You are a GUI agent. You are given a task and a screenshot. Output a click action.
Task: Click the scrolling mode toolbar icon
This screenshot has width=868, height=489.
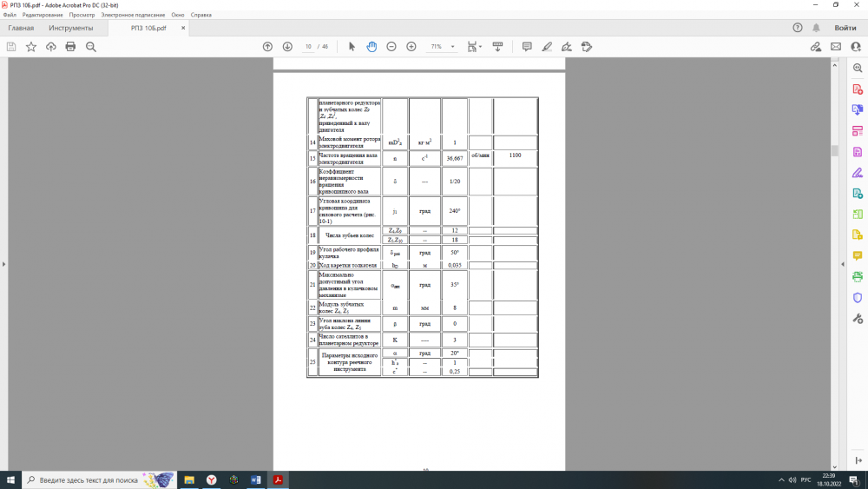497,47
